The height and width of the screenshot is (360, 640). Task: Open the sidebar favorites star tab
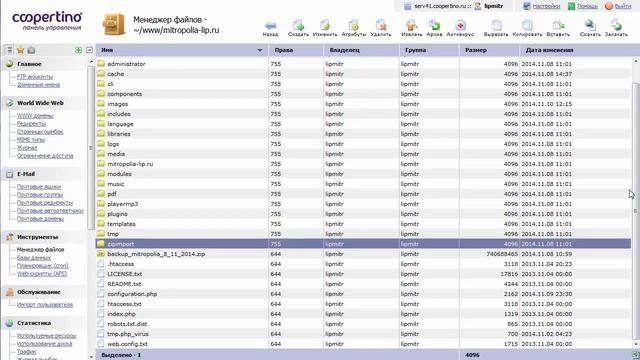(x=20, y=50)
